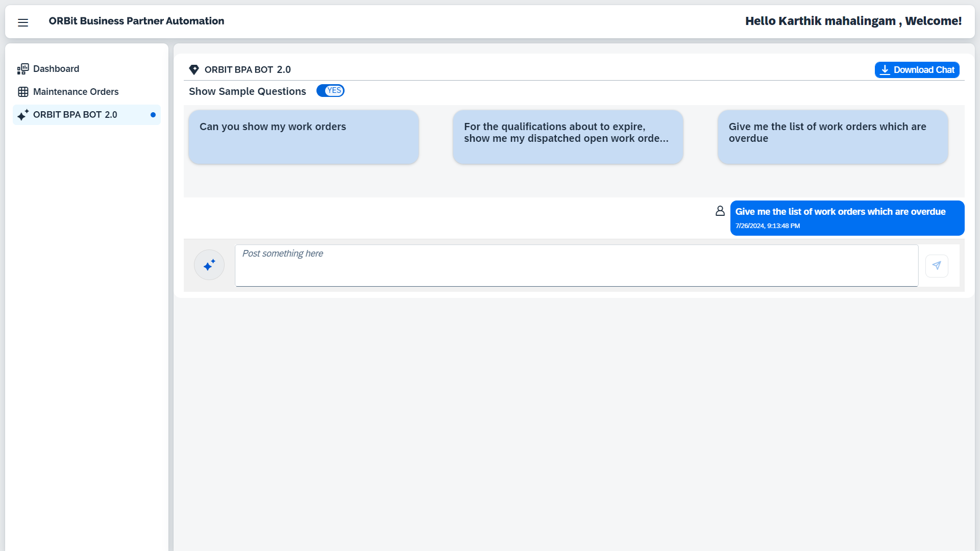The height and width of the screenshot is (551, 980).
Task: Open the hamburger navigation menu
Action: (x=23, y=22)
